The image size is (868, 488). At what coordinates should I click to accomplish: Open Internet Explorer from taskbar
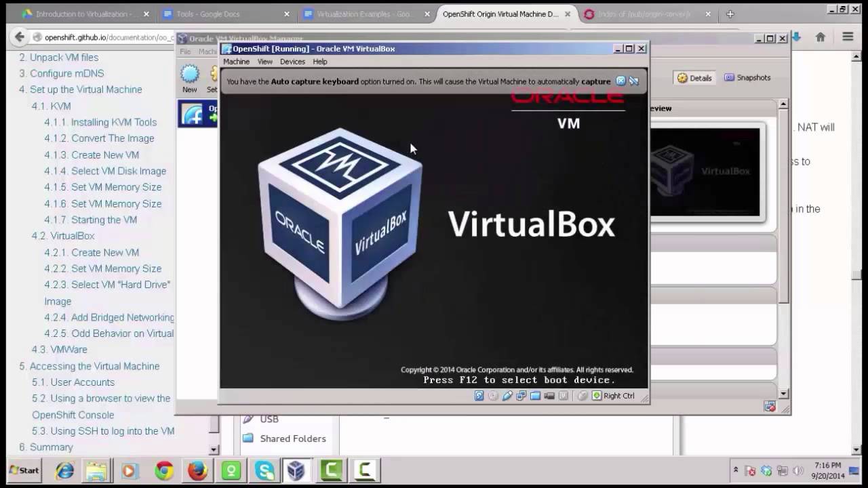point(64,470)
